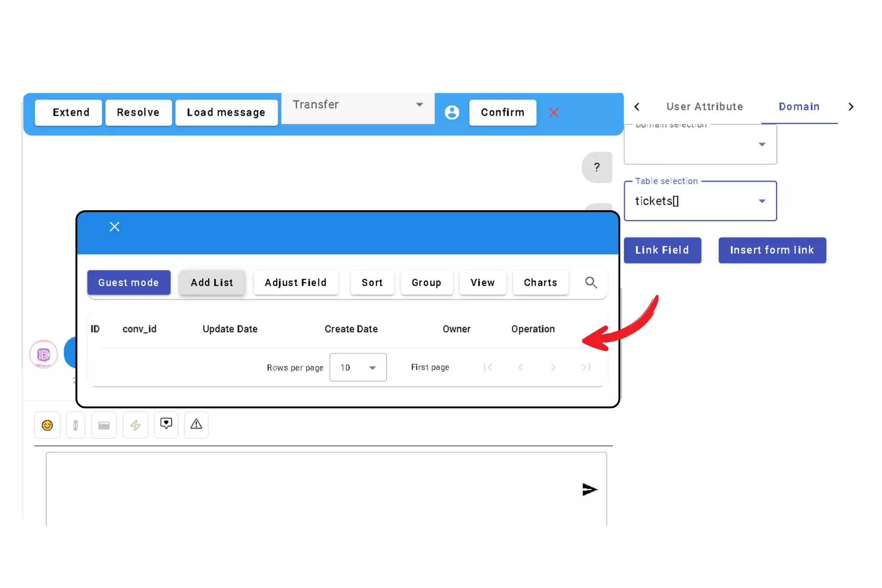Open search with the magnifier icon
Image resolution: width=882 pixels, height=588 pixels.
591,282
